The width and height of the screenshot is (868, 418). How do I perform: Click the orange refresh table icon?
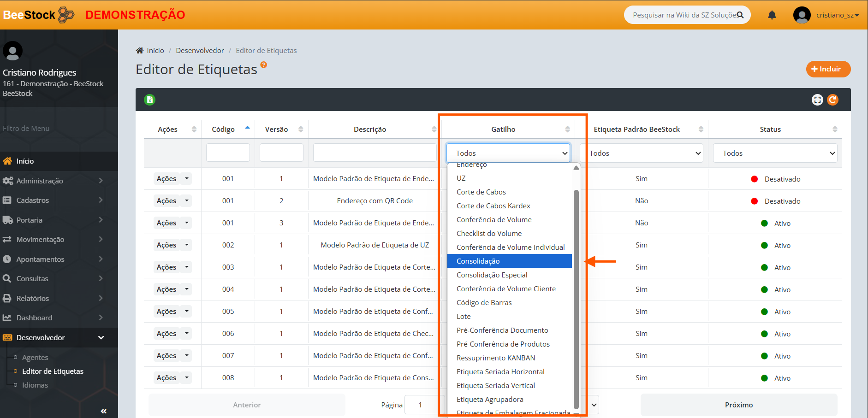(x=832, y=100)
